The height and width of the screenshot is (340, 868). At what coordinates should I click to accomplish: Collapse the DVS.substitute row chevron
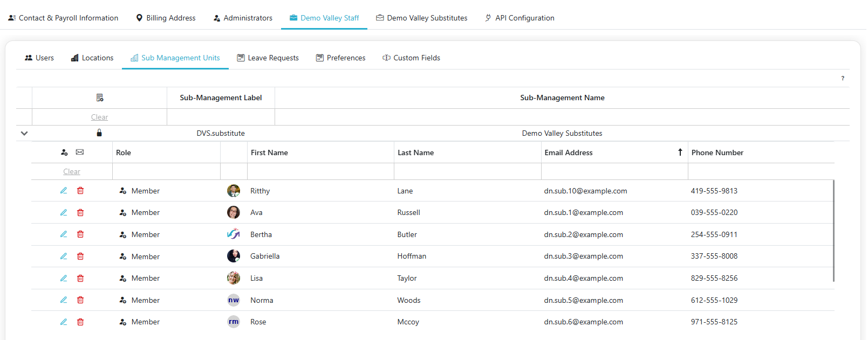tap(24, 133)
